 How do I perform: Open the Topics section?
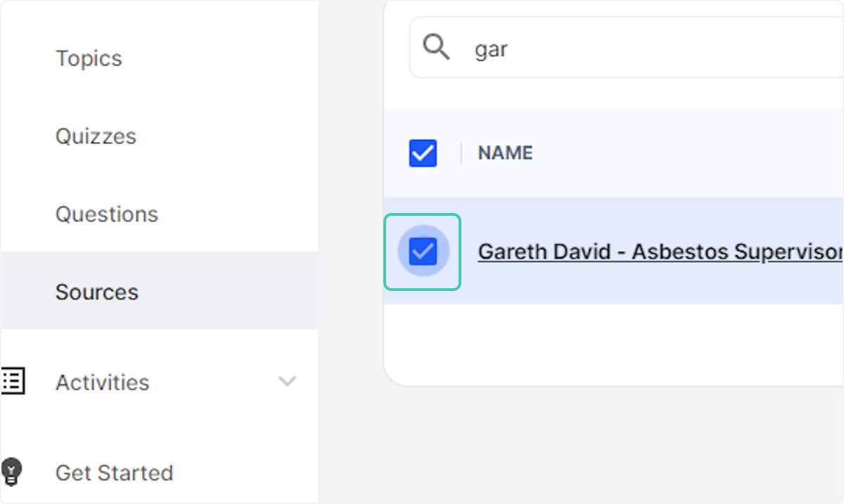pyautogui.click(x=89, y=58)
